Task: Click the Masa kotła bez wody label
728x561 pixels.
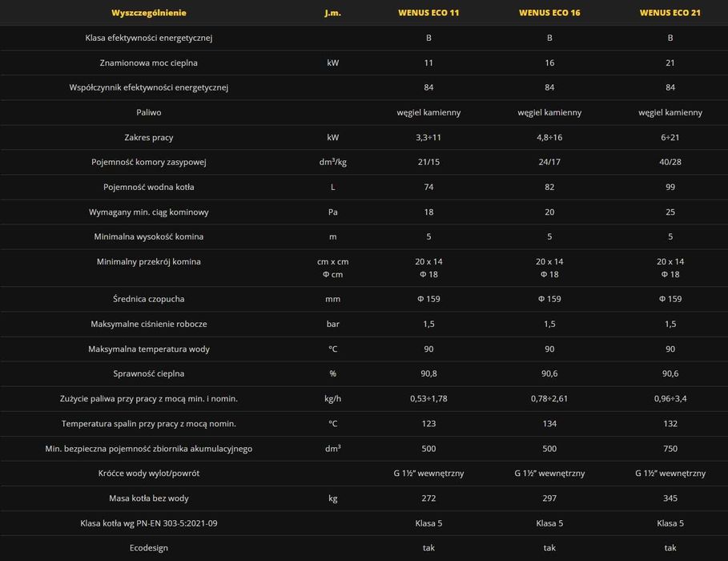Action: (x=149, y=498)
